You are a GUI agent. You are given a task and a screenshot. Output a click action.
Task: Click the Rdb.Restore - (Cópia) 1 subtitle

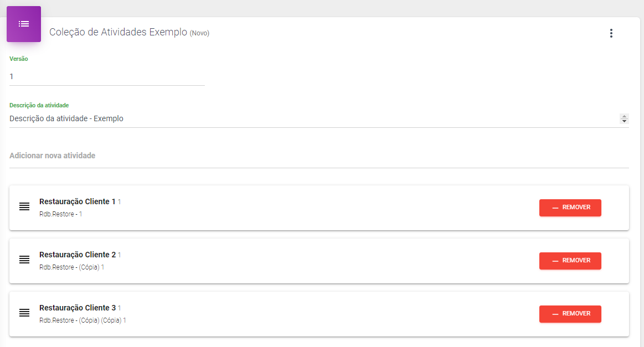71,267
